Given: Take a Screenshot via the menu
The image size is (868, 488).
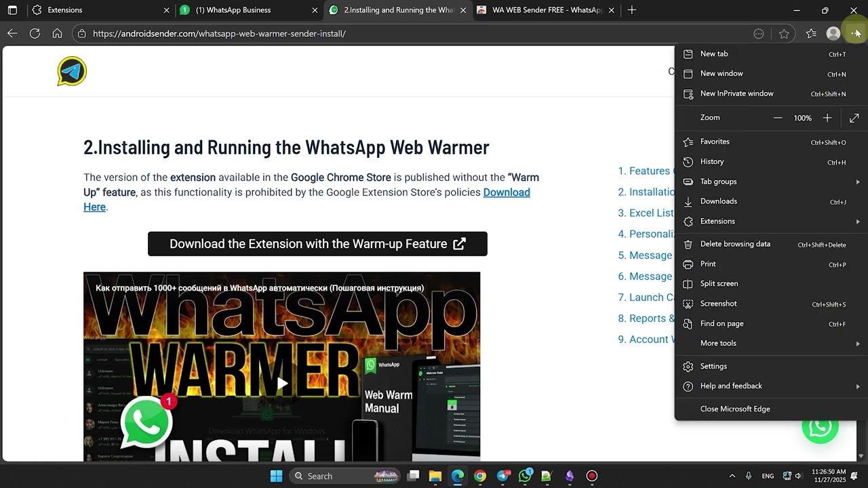Looking at the screenshot, I should [771, 304].
